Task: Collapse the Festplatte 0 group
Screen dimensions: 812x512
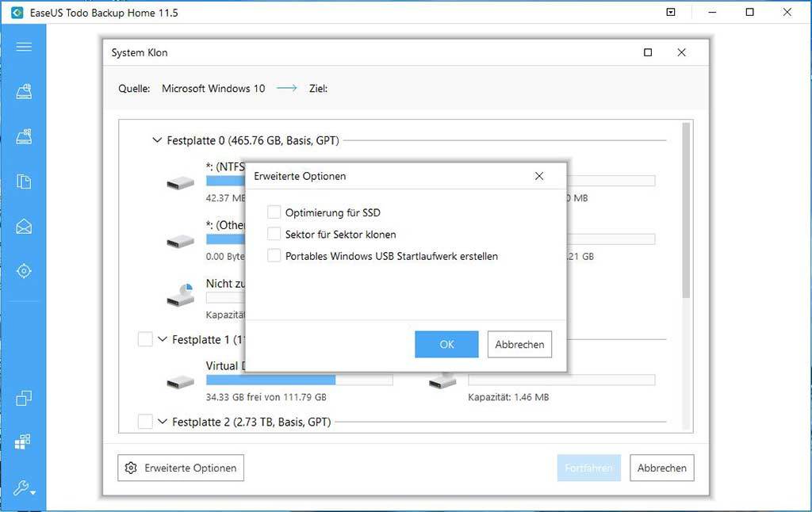Action: [157, 140]
